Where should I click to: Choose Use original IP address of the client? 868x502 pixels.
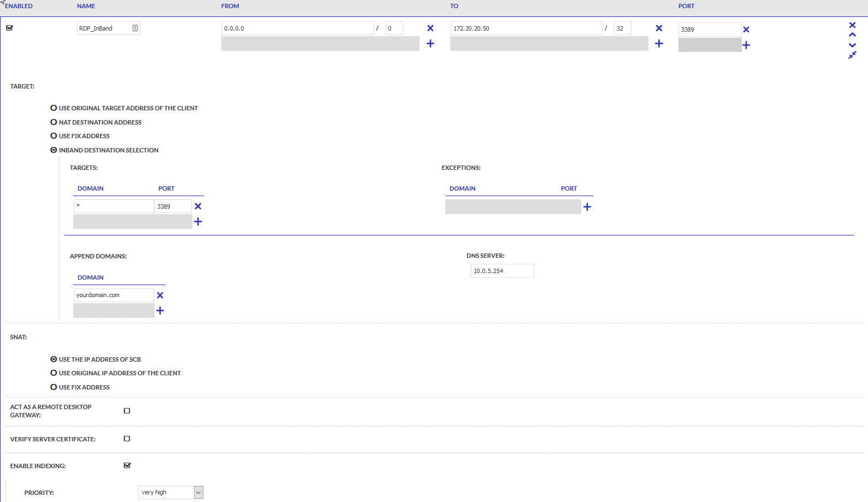[x=54, y=373]
